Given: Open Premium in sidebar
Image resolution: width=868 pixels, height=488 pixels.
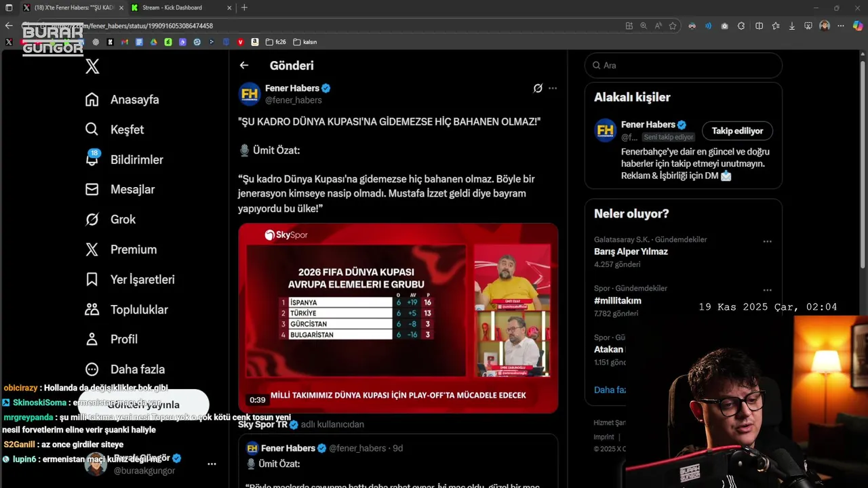Looking at the screenshot, I should [121, 249].
